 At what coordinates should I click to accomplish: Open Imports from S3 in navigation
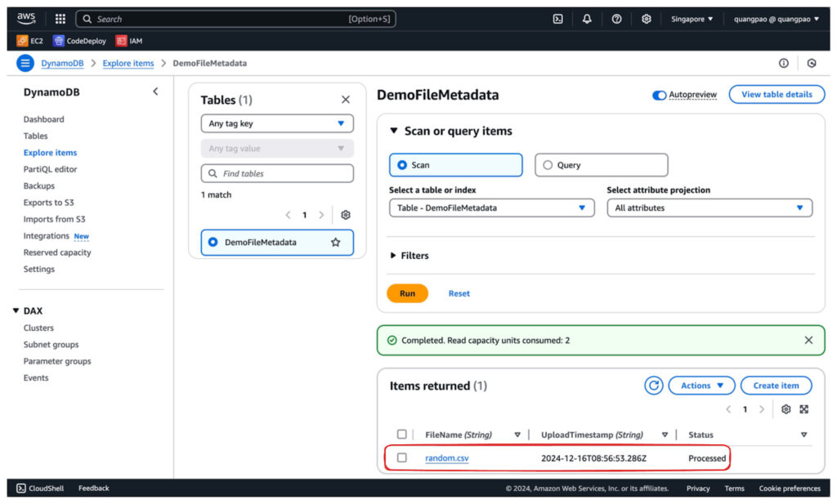pos(54,219)
